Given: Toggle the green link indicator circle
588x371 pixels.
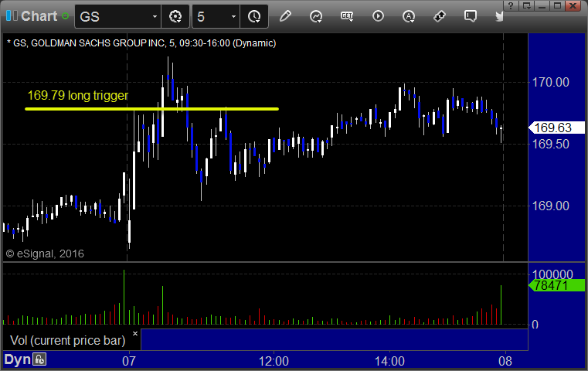Looking at the screenshot, I should click(x=65, y=16).
